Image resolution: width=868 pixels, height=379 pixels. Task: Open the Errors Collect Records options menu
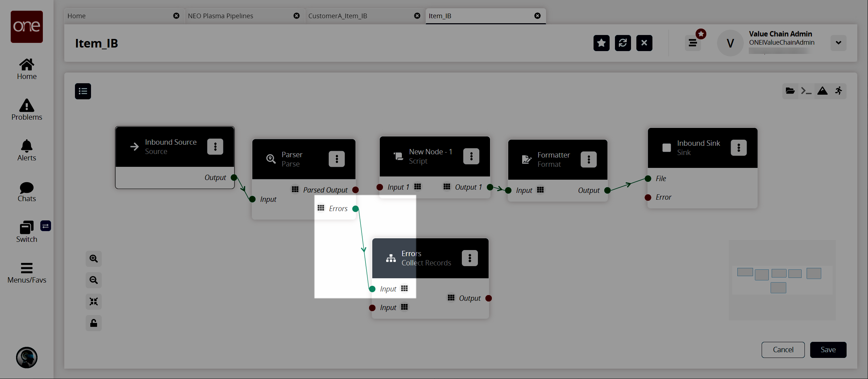pyautogui.click(x=470, y=258)
